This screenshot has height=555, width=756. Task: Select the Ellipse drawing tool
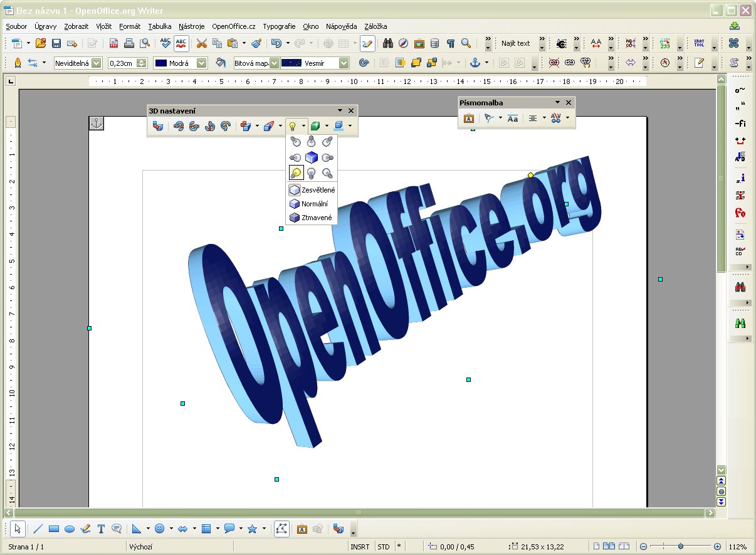click(70, 529)
